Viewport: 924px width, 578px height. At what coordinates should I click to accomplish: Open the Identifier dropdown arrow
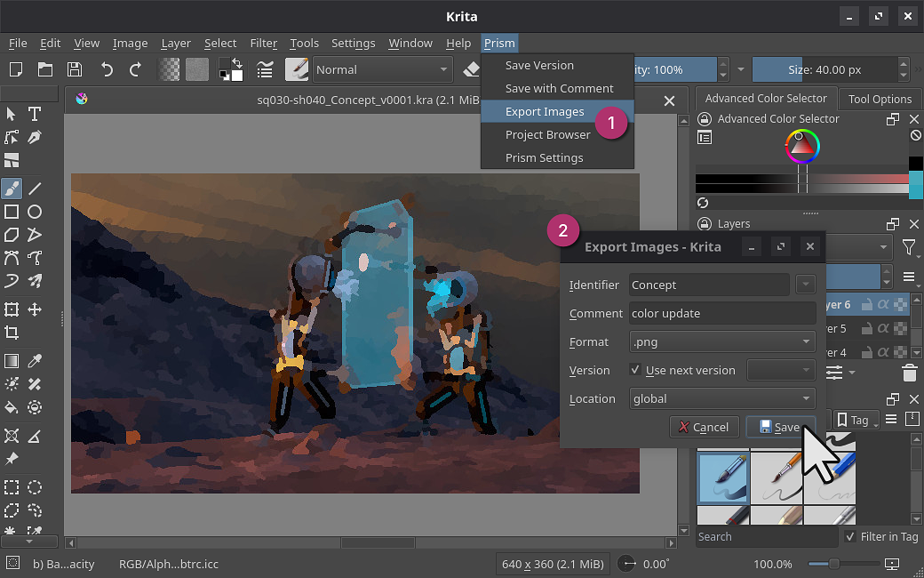[805, 285]
